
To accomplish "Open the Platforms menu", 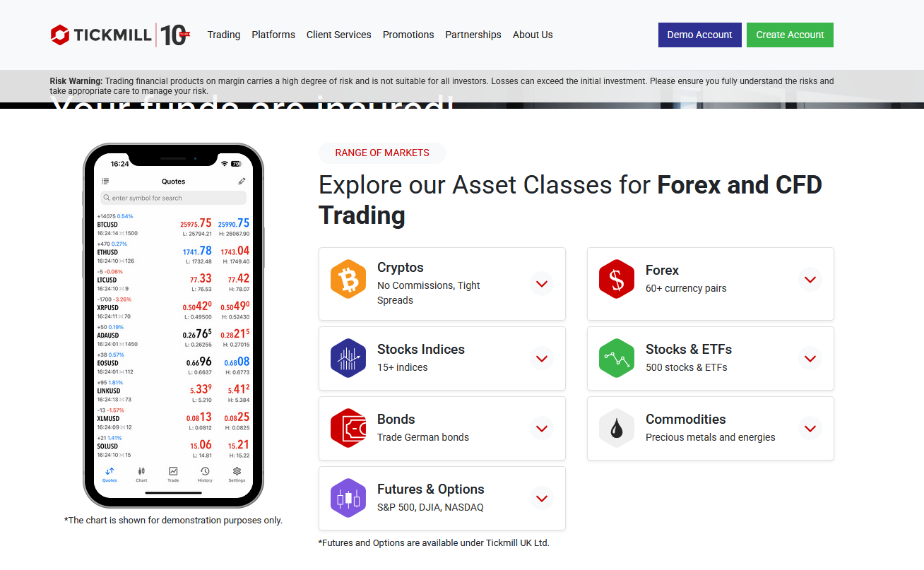I will (x=273, y=35).
